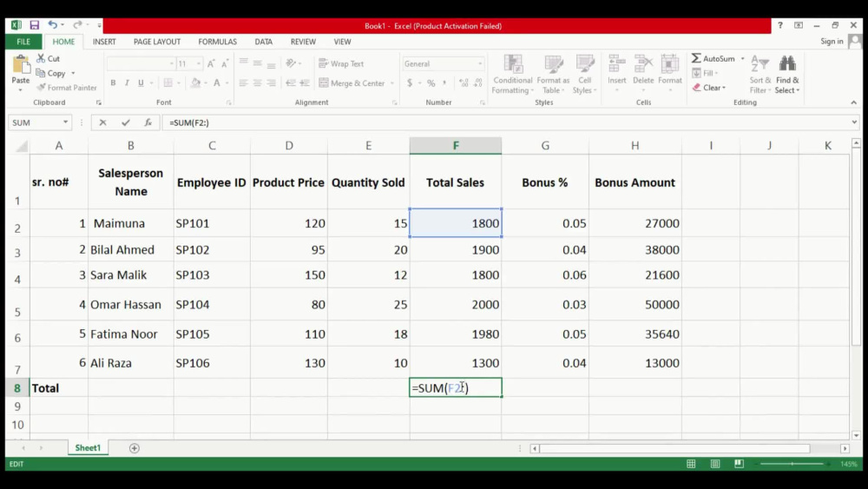The width and height of the screenshot is (868, 489).
Task: Switch to Normal view in status bar
Action: click(x=691, y=464)
